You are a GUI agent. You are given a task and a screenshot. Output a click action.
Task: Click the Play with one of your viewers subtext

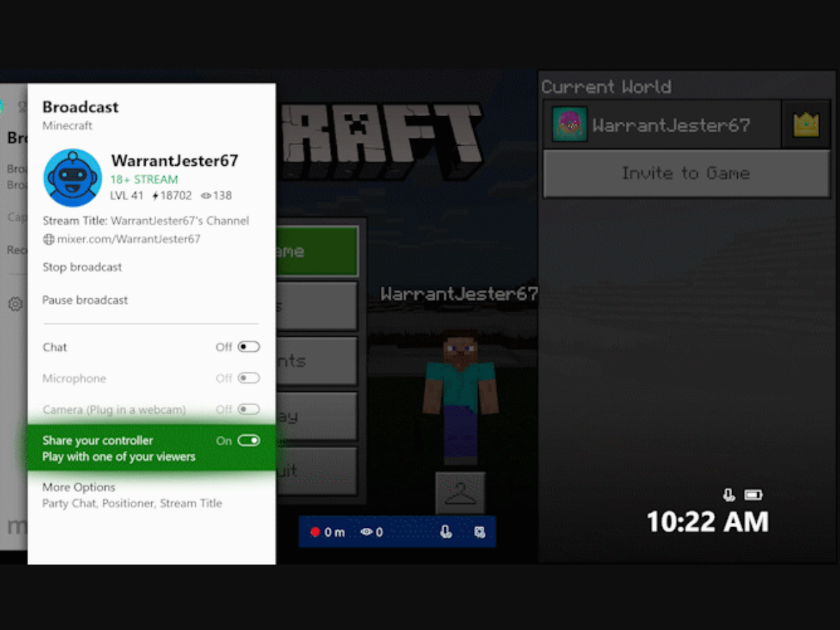(x=118, y=457)
